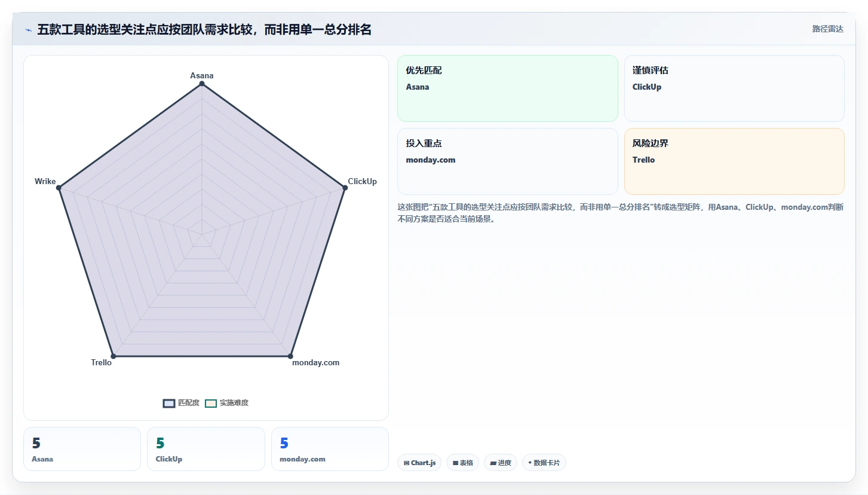
Task: Toggle the 匹配度 legend item
Action: [181, 403]
